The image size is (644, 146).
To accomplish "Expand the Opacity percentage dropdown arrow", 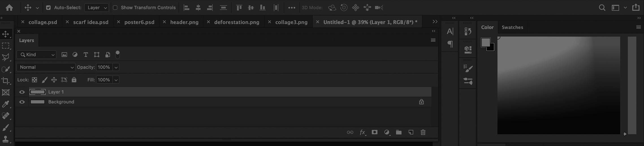I will pyautogui.click(x=116, y=67).
